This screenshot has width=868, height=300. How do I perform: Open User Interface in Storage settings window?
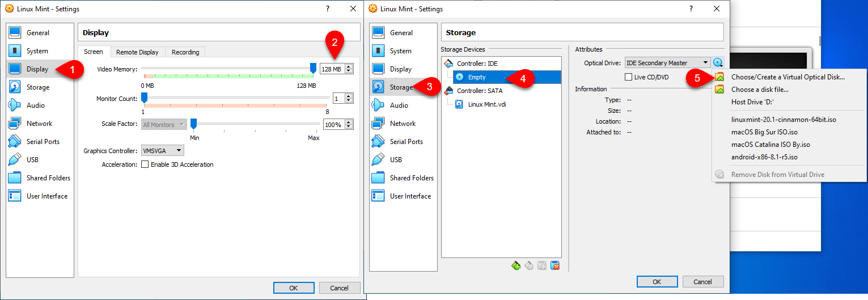403,196
